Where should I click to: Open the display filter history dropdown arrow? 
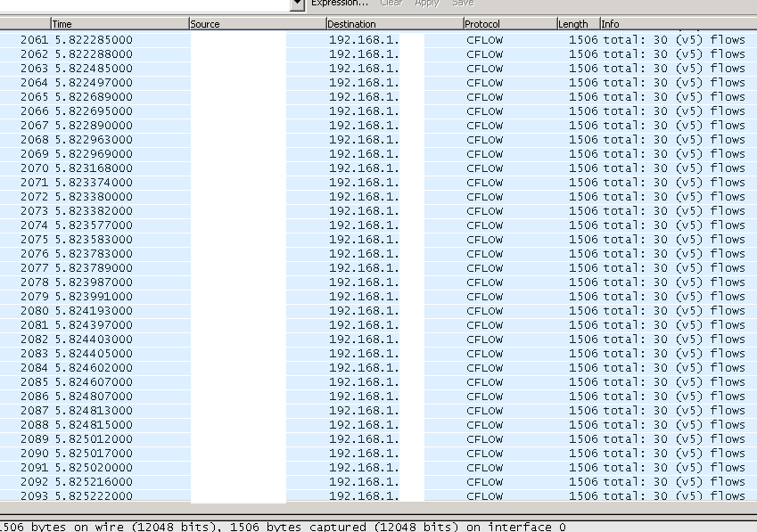coord(298,4)
